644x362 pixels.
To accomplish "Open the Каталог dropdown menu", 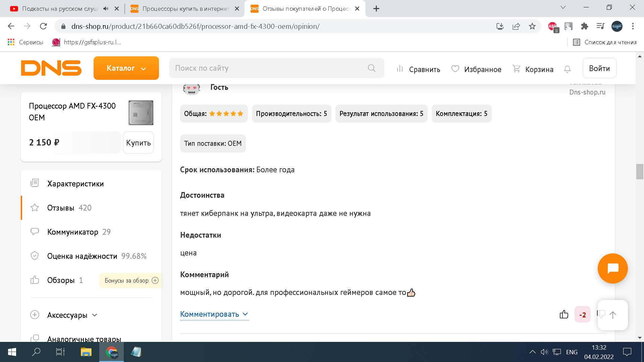I will [x=126, y=68].
